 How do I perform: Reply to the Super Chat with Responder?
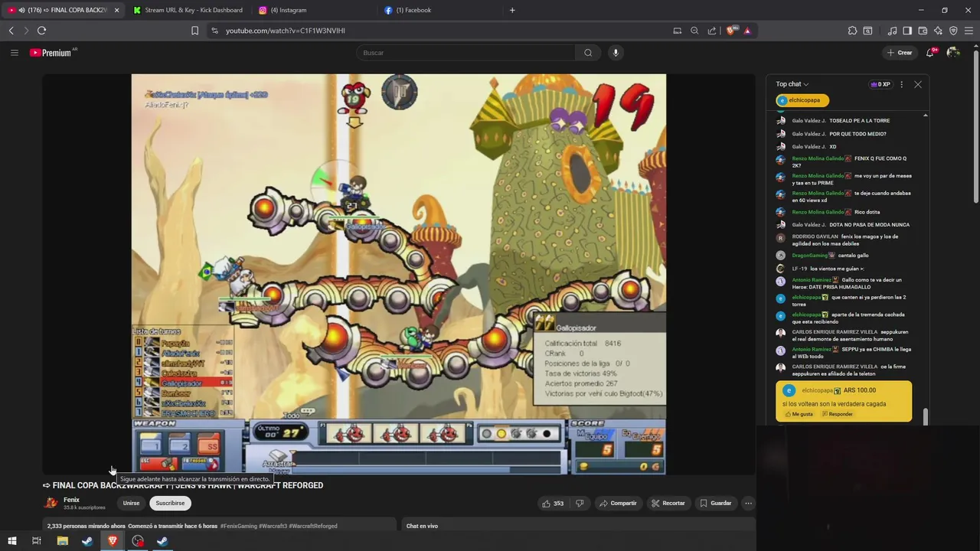tap(838, 414)
